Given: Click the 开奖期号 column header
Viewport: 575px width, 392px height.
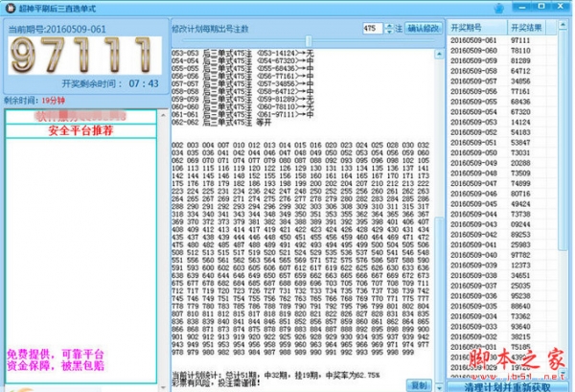Looking at the screenshot, I should [x=477, y=28].
